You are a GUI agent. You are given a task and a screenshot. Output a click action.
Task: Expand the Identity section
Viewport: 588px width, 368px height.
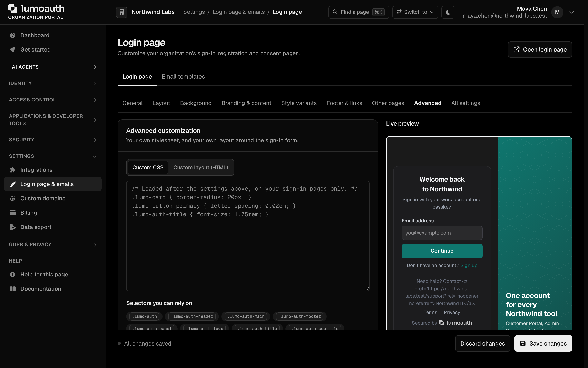coord(53,83)
